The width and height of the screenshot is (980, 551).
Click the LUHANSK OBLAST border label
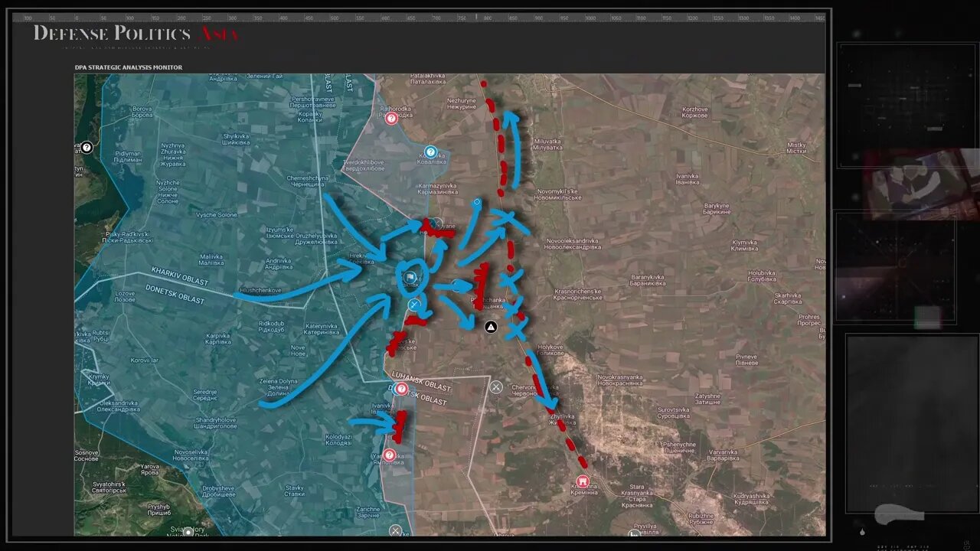(x=421, y=382)
